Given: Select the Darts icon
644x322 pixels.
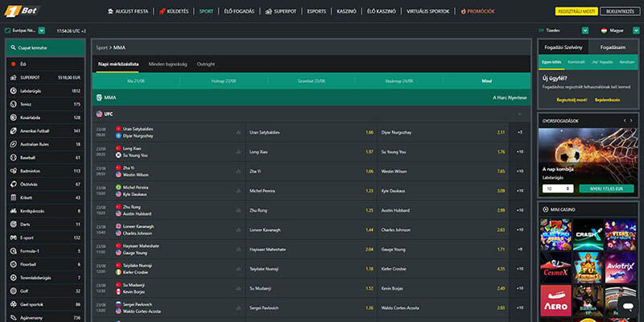Looking at the screenshot, I should (x=14, y=225).
